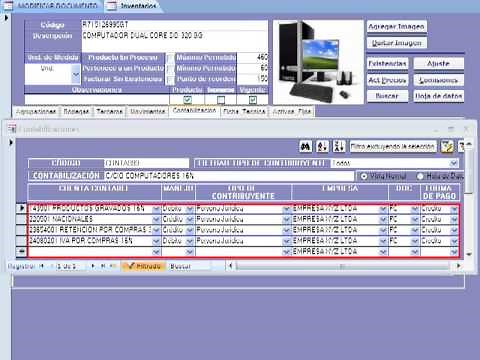Screen dimensions: 480x360
Task: Open Doc dropdown in NACIONALES row
Action: pos(415,219)
